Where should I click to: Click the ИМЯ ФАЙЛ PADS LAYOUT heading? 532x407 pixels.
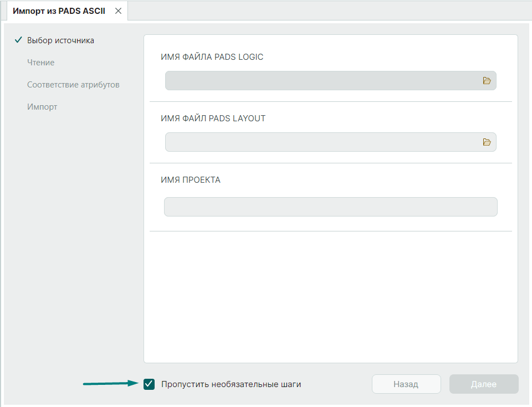pyautogui.click(x=213, y=119)
